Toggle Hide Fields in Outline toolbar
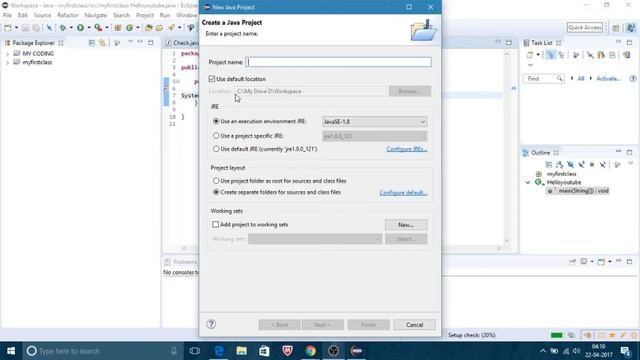 coord(570,165)
